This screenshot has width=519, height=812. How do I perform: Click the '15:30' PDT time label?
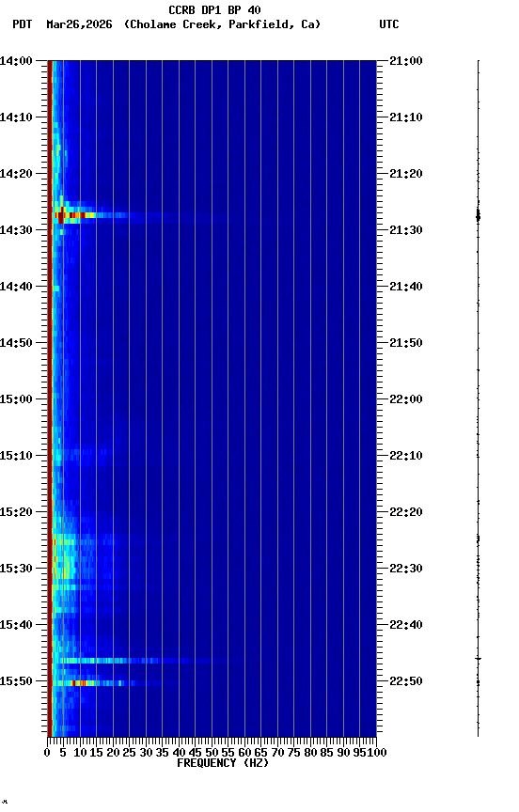(16, 570)
